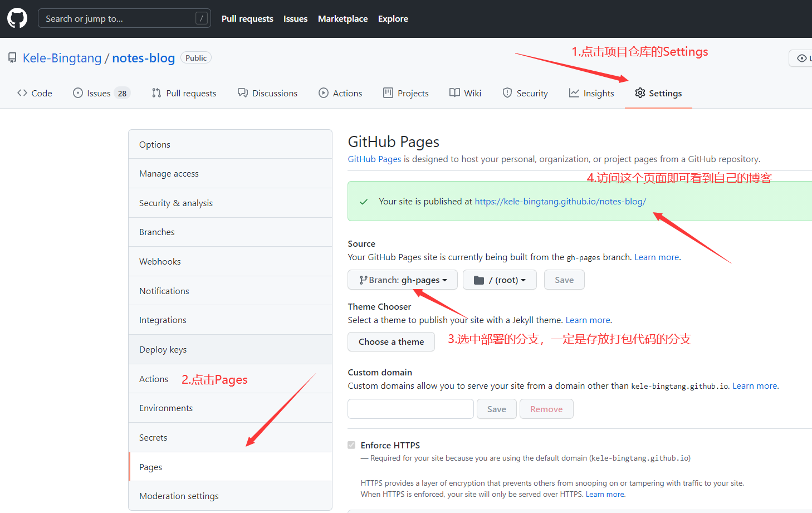Open Secrets settings
This screenshot has width=812, height=513.
pos(230,437)
